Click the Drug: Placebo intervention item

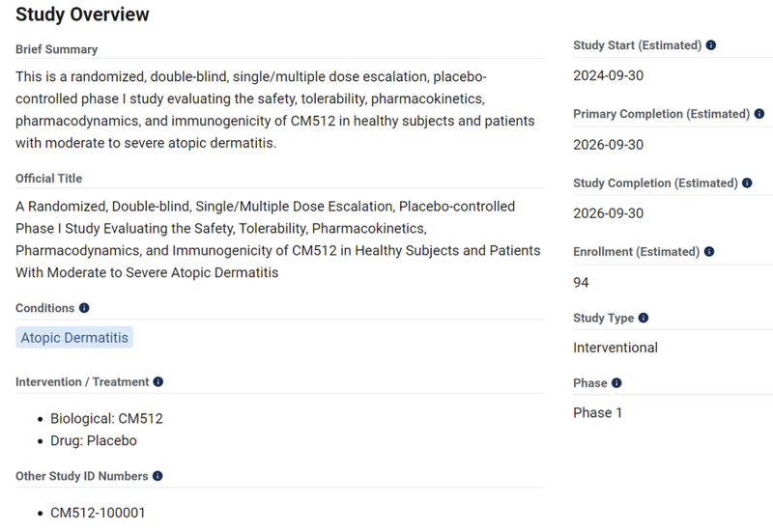tap(94, 440)
